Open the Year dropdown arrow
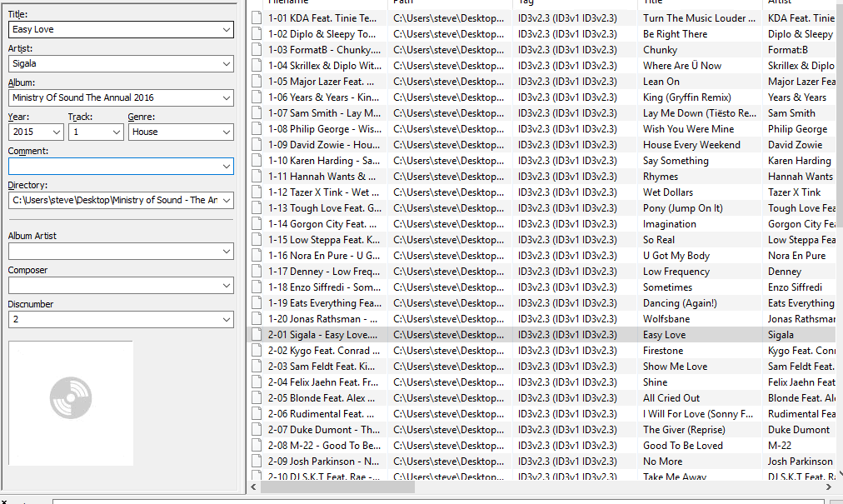The width and height of the screenshot is (843, 504). (x=56, y=132)
